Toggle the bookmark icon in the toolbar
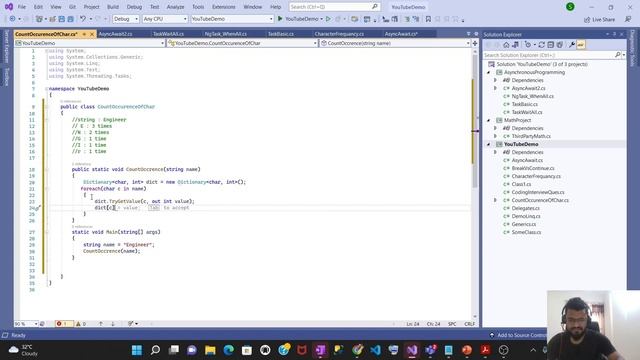Screen dimensions: 640x360 [428, 19]
